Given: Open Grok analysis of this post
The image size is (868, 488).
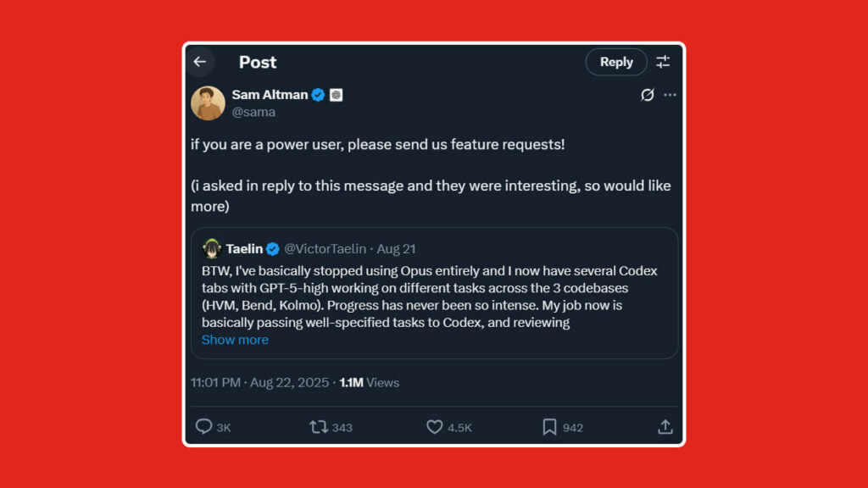Looking at the screenshot, I should [x=646, y=95].
